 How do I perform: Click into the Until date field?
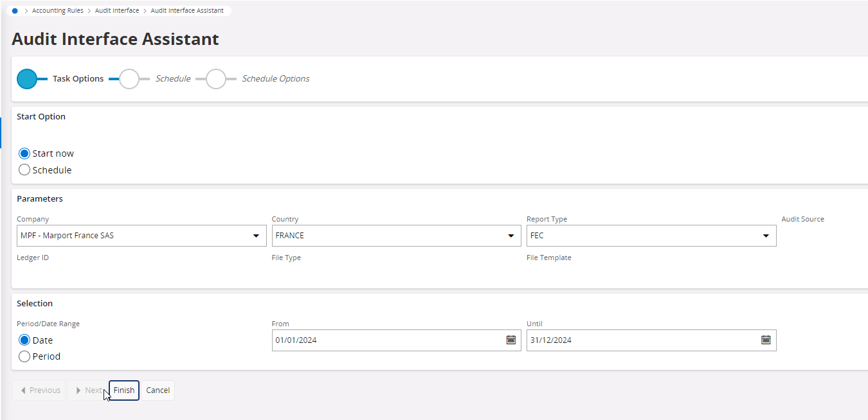tap(640, 340)
